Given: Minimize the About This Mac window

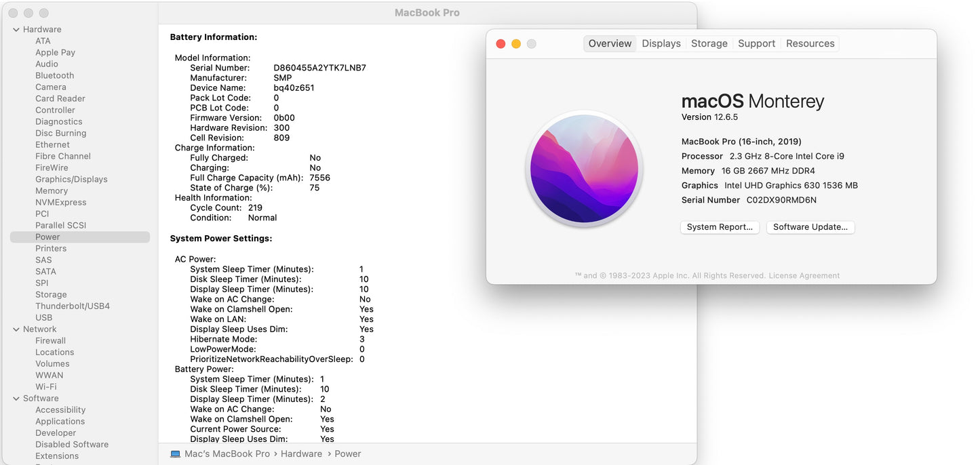Looking at the screenshot, I should click(516, 43).
